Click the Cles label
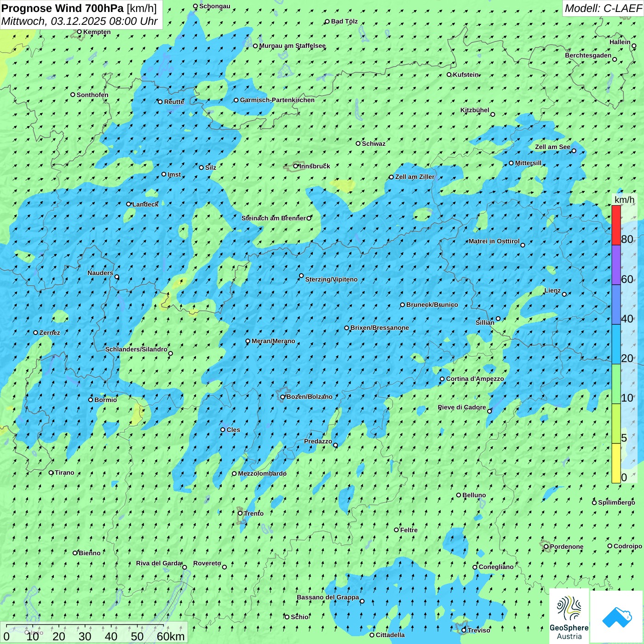Screen dimensions: 644x644 tap(233, 430)
